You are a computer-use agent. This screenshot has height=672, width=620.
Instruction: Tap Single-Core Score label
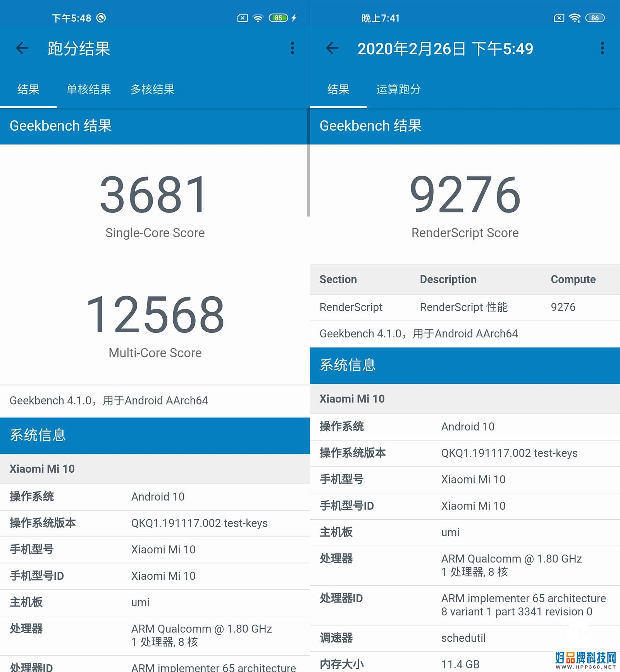(x=155, y=233)
